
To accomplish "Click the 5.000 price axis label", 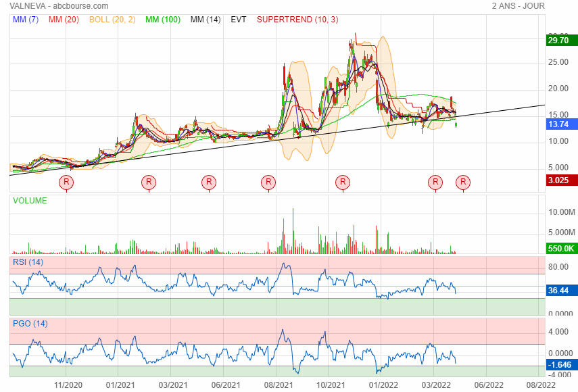I will point(558,168).
